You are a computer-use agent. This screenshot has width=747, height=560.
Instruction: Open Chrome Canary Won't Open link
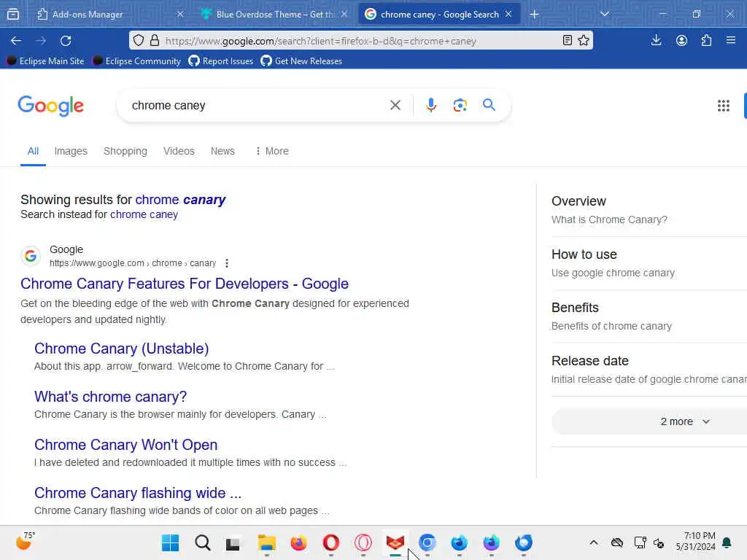125,445
